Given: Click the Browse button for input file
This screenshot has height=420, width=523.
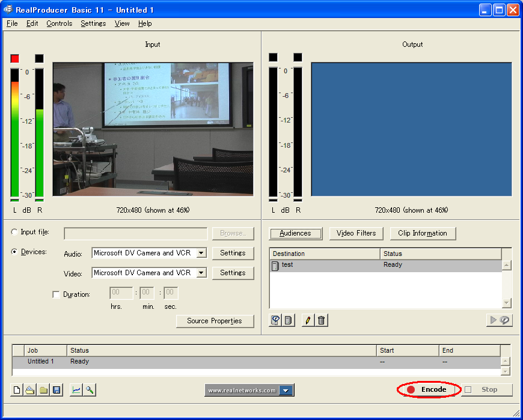Looking at the screenshot, I should click(x=233, y=233).
